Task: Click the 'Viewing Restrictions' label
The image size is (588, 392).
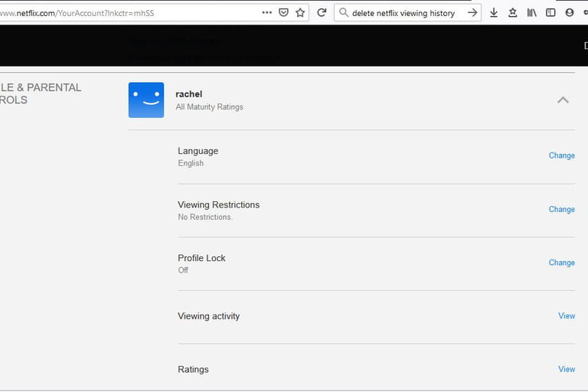Action: 219,205
